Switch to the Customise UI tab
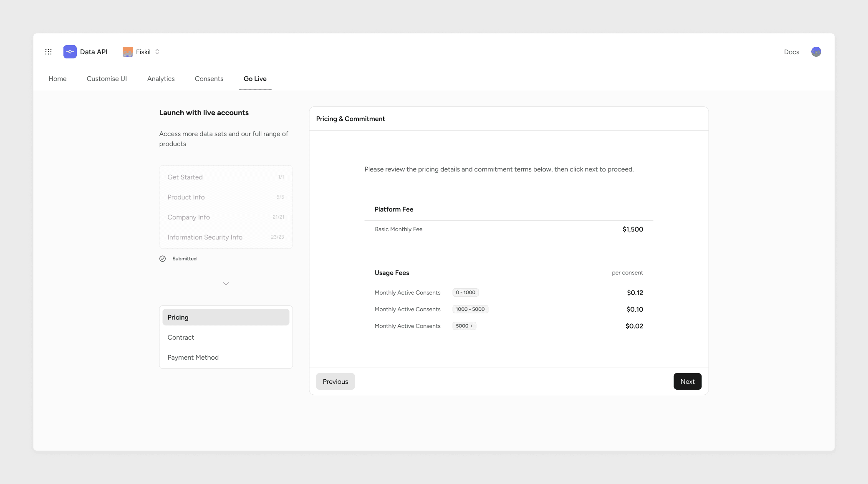The width and height of the screenshot is (868, 484). point(107,79)
